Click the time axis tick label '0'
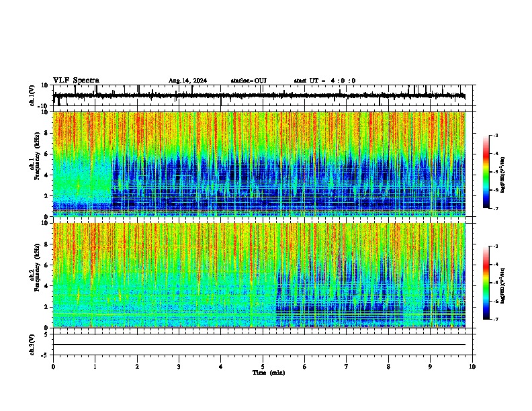 53,367
